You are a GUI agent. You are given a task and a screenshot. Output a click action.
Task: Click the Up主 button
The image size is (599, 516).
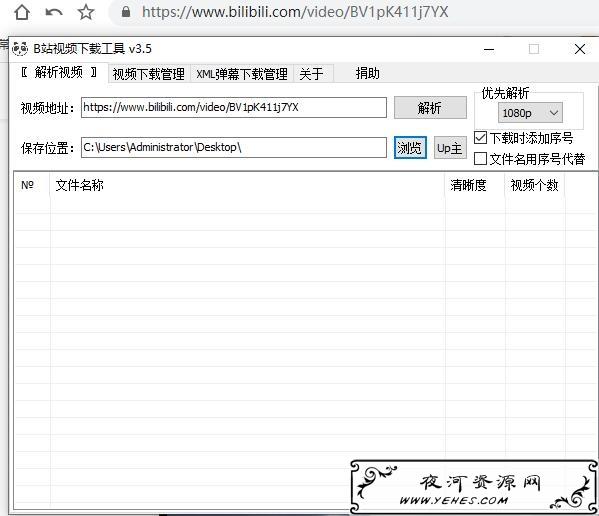(450, 147)
